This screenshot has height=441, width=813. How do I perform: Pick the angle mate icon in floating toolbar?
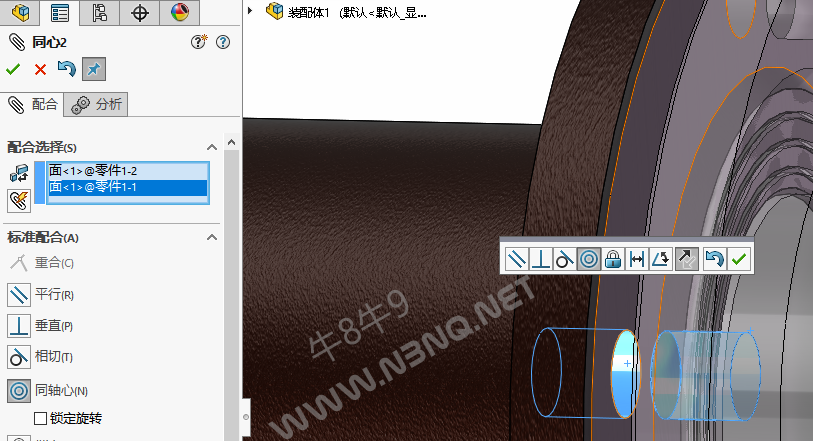(661, 259)
